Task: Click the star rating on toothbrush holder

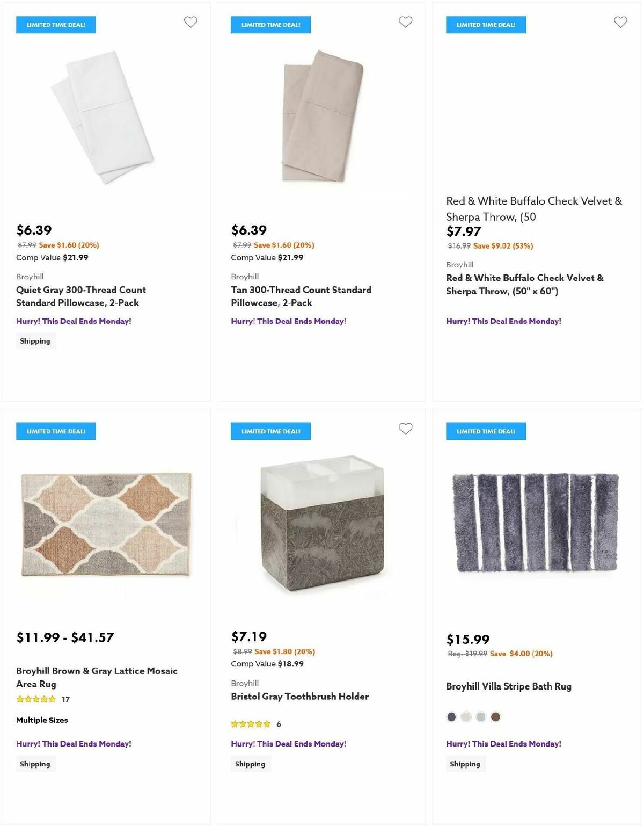Action: pyautogui.click(x=251, y=724)
